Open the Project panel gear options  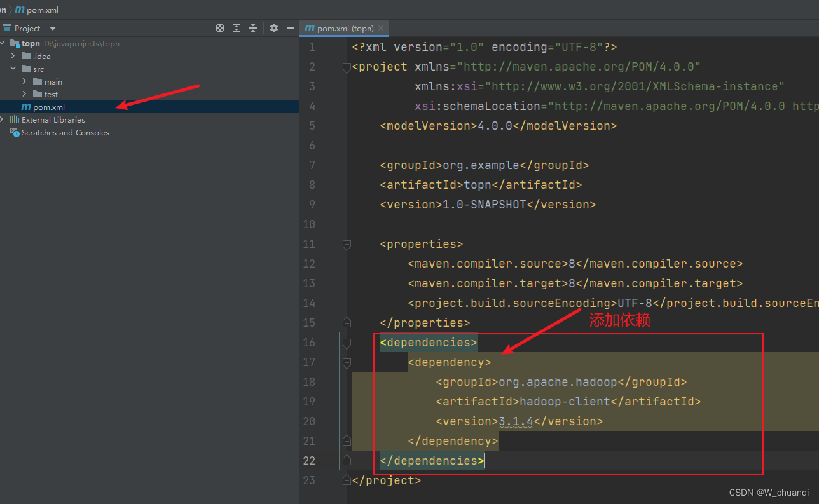click(274, 28)
